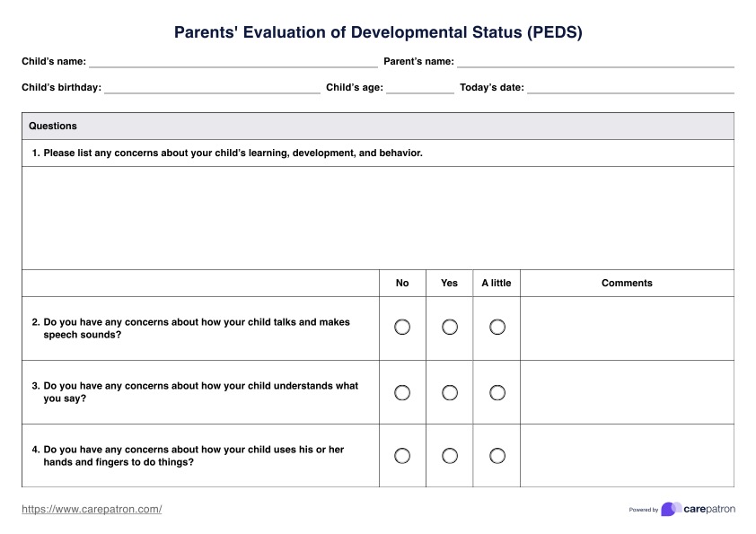Mark A little for question 4 hands
The height and width of the screenshot is (534, 756).
(497, 456)
